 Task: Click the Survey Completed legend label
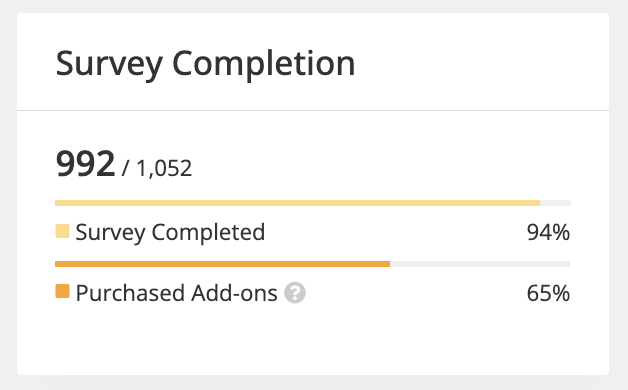click(x=170, y=232)
